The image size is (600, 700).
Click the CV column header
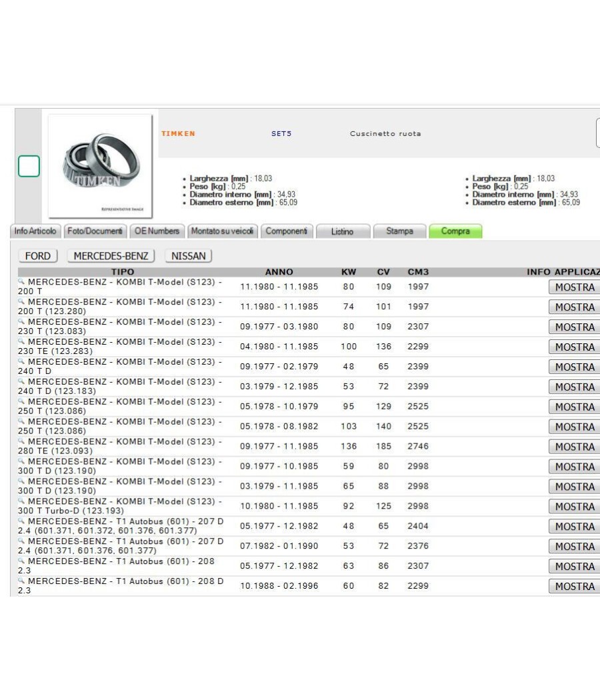(x=383, y=272)
